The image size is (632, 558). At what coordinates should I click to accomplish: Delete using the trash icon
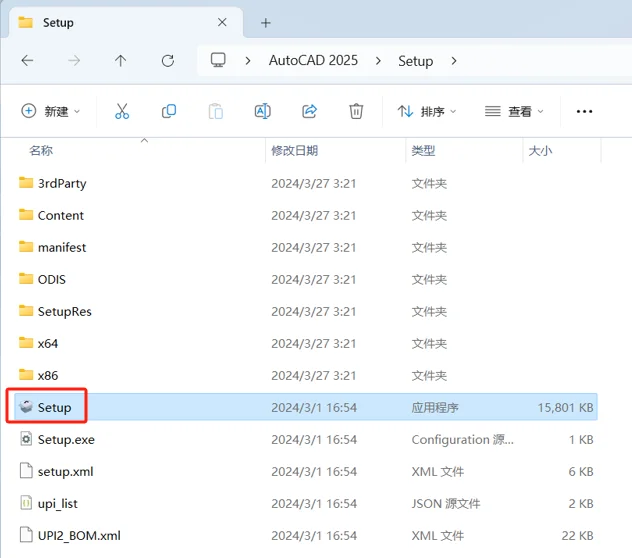point(356,111)
